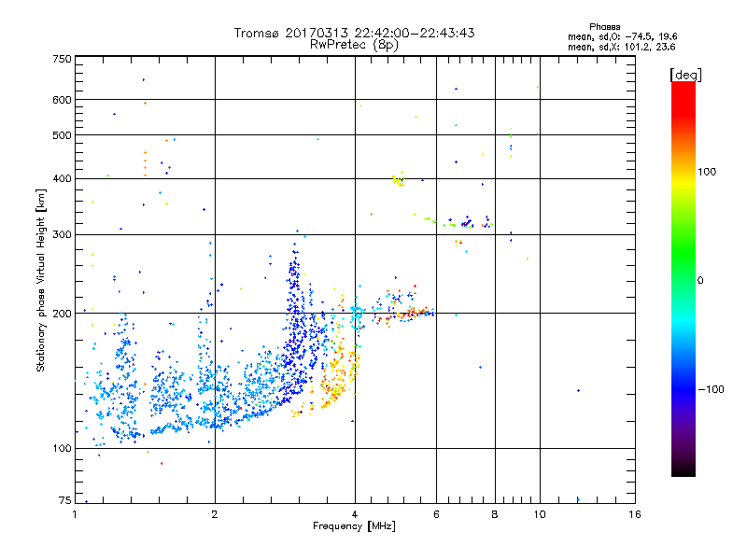Click the 'Stationary phase Virtual Height [km]' axis label
Viewport: 747px width, 560px height.
point(40,281)
